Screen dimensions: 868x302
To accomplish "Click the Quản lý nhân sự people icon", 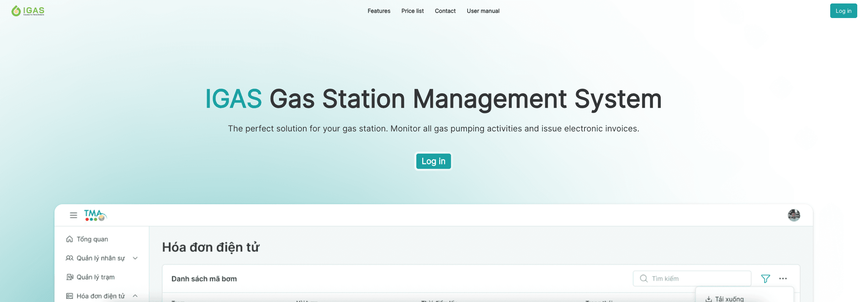I will pyautogui.click(x=69, y=258).
